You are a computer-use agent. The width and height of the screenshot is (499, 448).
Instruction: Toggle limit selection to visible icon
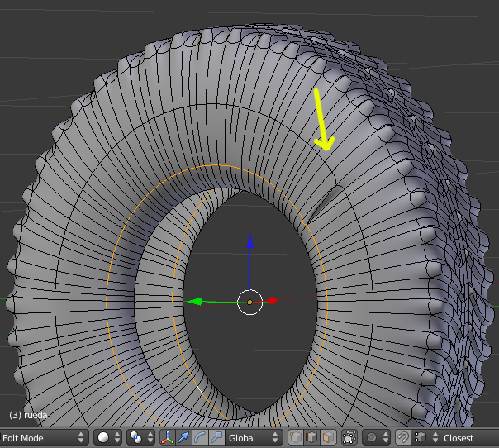click(349, 438)
